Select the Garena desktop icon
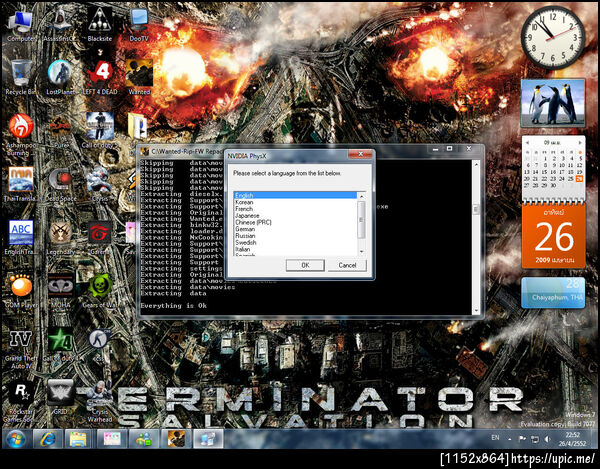Image resolution: width=600 pixels, height=469 pixels. click(100, 237)
